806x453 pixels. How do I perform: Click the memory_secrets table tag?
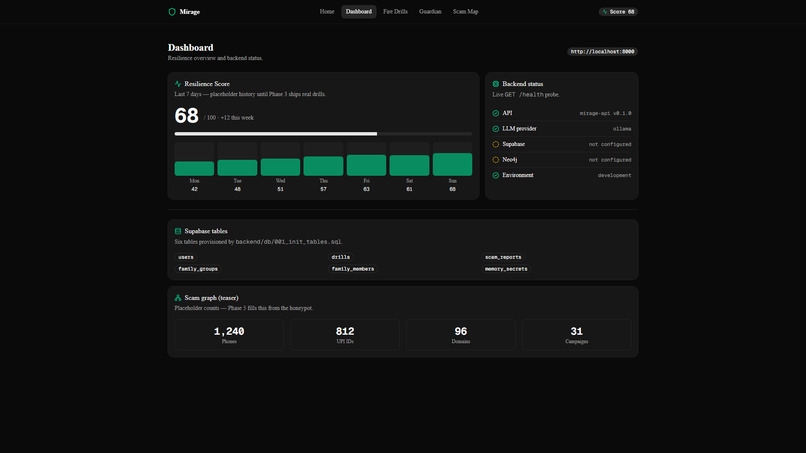click(506, 269)
